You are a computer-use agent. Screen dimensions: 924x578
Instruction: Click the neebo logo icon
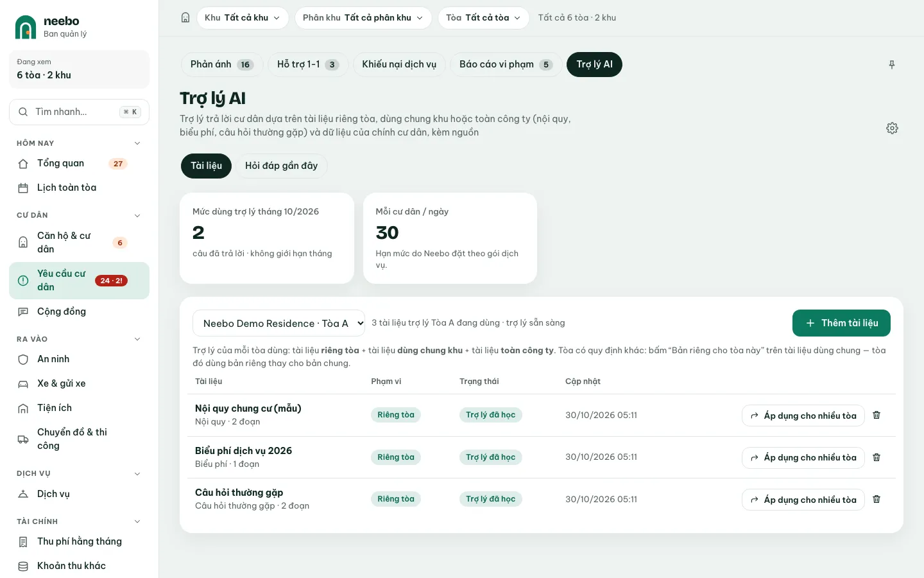tap(26, 27)
